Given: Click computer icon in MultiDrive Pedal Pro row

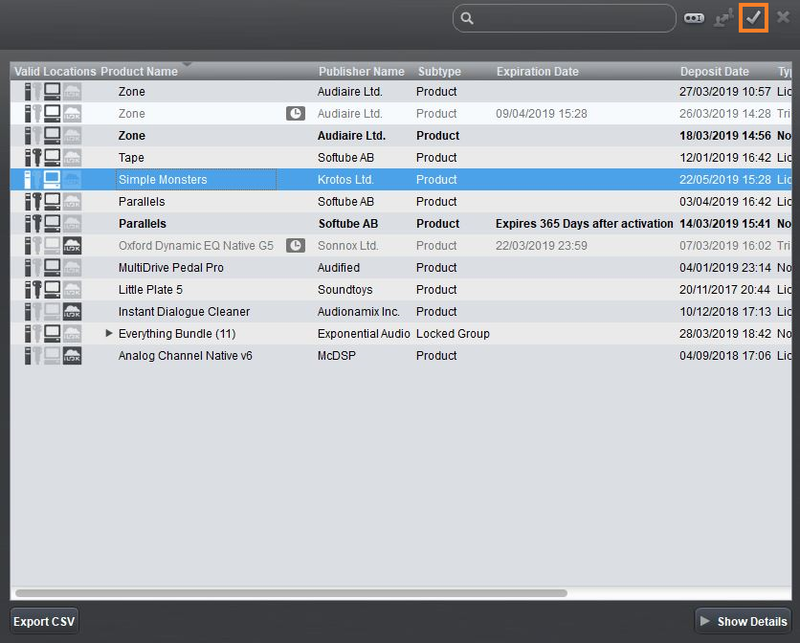Looking at the screenshot, I should coord(52,267).
